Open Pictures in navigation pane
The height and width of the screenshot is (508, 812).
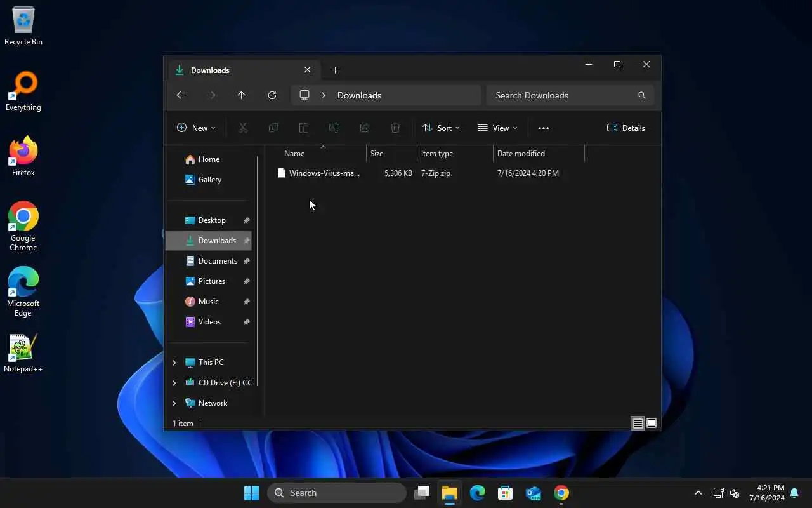209,281
